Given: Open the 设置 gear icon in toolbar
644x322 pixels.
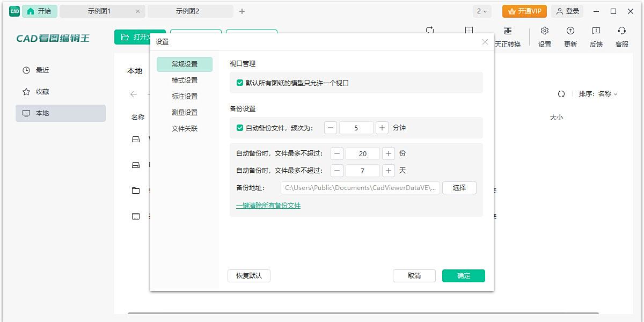Looking at the screenshot, I should click(545, 31).
